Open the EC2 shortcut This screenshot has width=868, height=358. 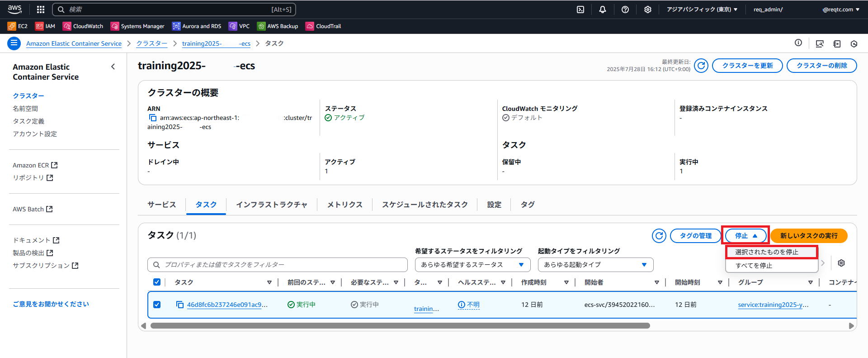[x=18, y=26]
